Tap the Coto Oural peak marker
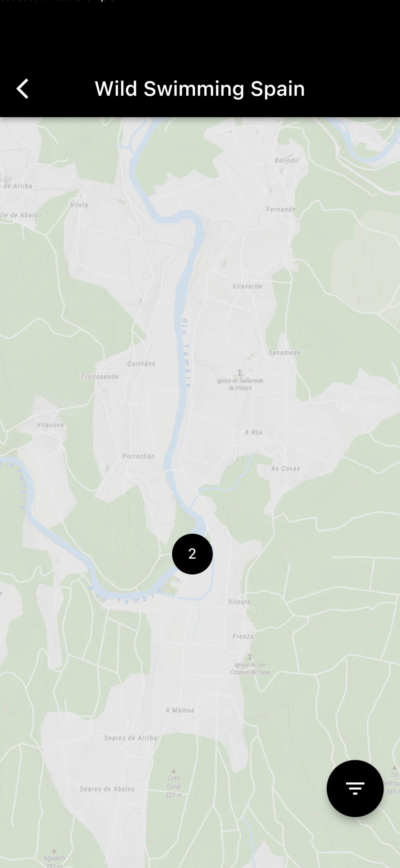 click(x=174, y=771)
